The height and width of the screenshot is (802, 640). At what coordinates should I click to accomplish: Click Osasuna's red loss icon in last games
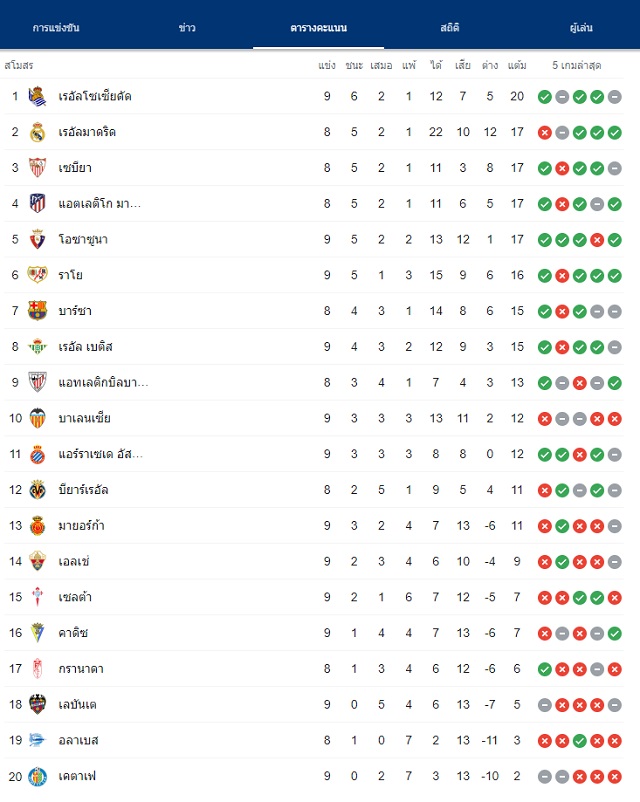[597, 240]
